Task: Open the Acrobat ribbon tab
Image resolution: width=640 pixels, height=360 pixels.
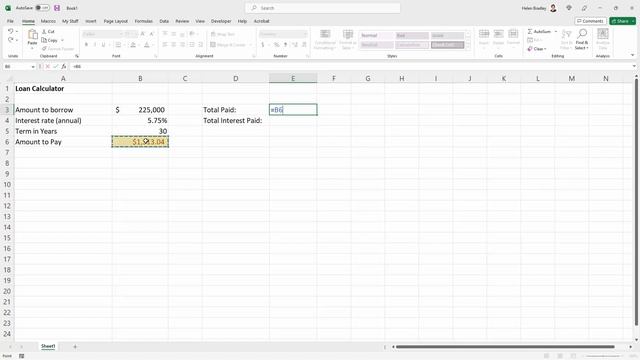Action: pos(261,21)
